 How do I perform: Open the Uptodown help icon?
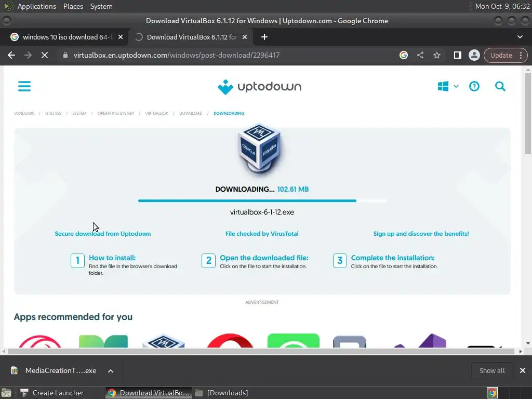474,86
